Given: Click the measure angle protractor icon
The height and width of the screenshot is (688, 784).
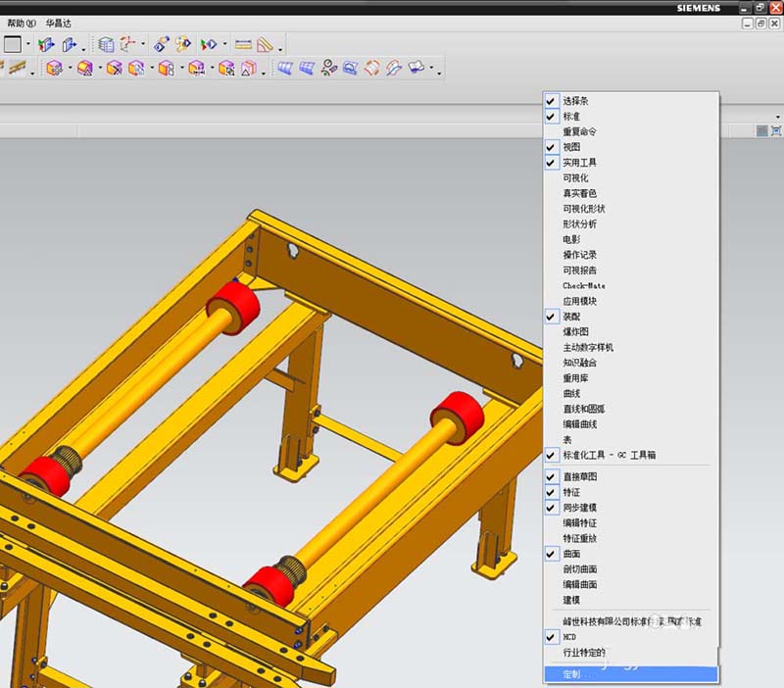Looking at the screenshot, I should [265, 45].
